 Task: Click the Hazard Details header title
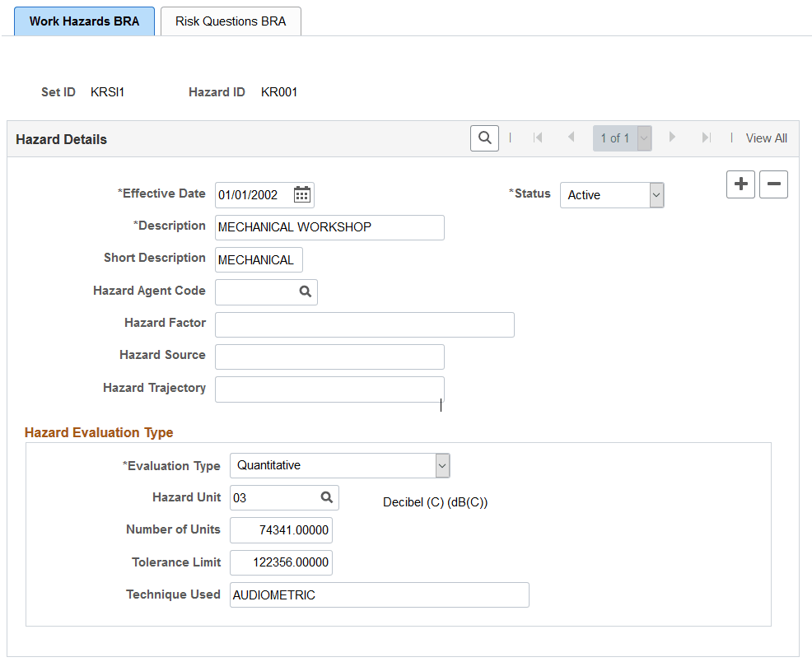[x=61, y=139]
